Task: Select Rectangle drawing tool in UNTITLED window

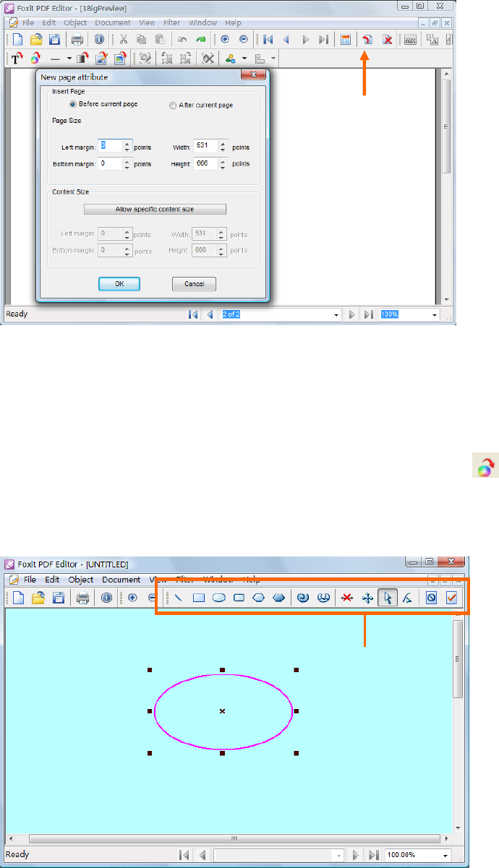Action: 198,598
